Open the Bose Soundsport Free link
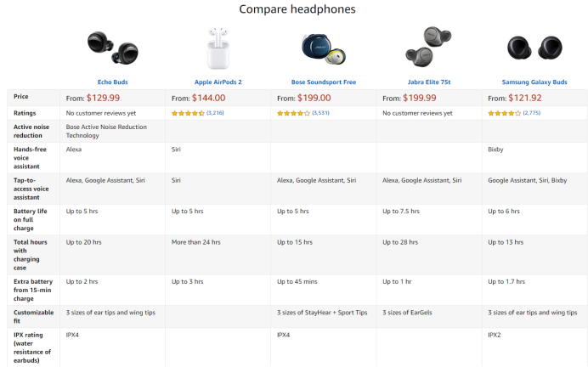This screenshot has width=588, height=367. pyautogui.click(x=323, y=82)
